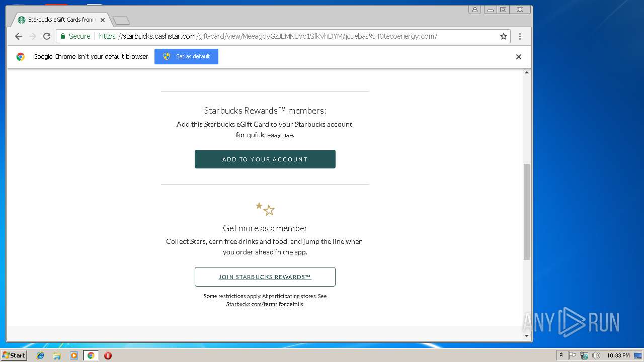
Task: Launch Internet Explorer from taskbar
Action: (40, 355)
